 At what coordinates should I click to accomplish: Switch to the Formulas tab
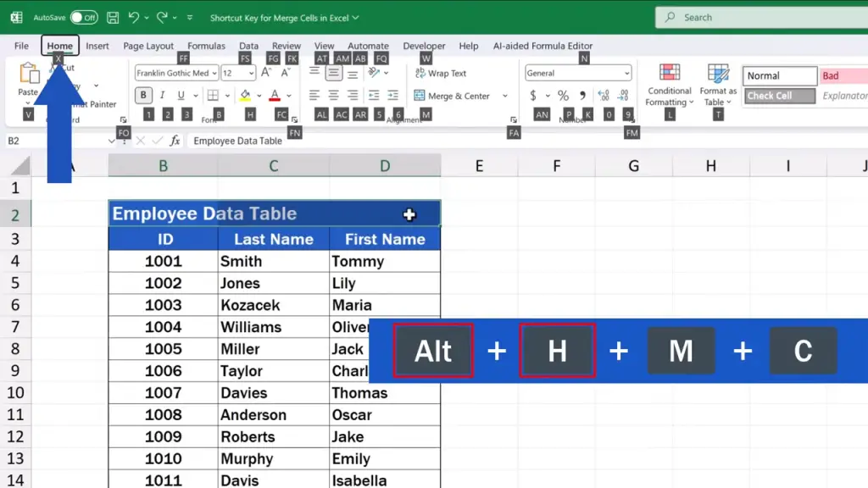[206, 46]
